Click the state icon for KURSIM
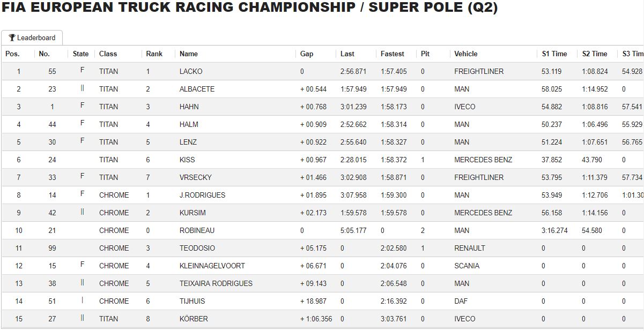This screenshot has width=644, height=331. pyautogui.click(x=82, y=212)
